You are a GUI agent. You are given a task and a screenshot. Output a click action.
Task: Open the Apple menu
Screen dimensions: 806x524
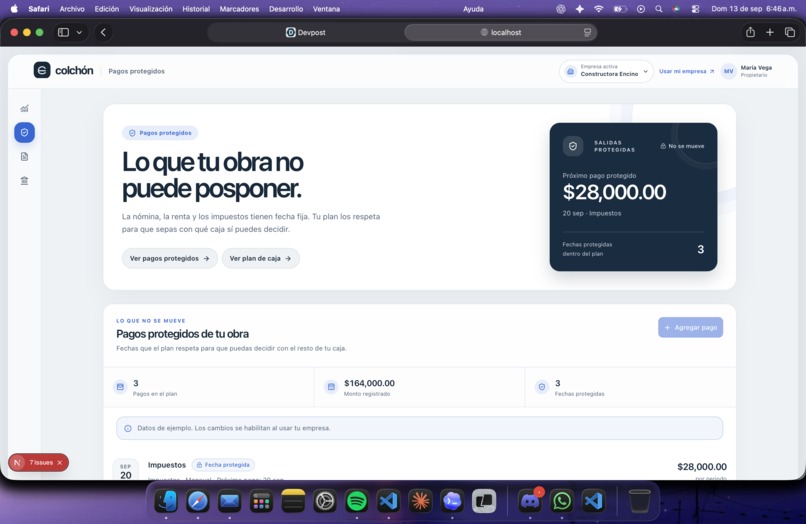[x=14, y=9]
